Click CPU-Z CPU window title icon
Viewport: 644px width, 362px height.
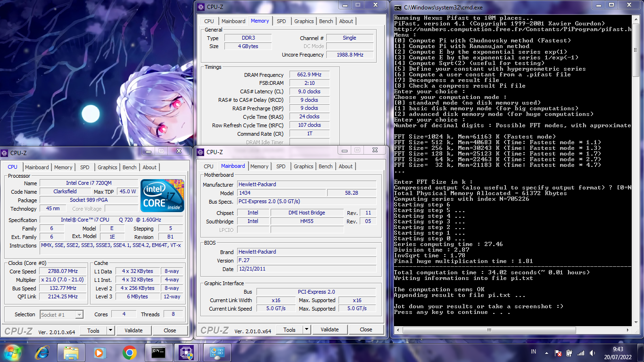4,153
